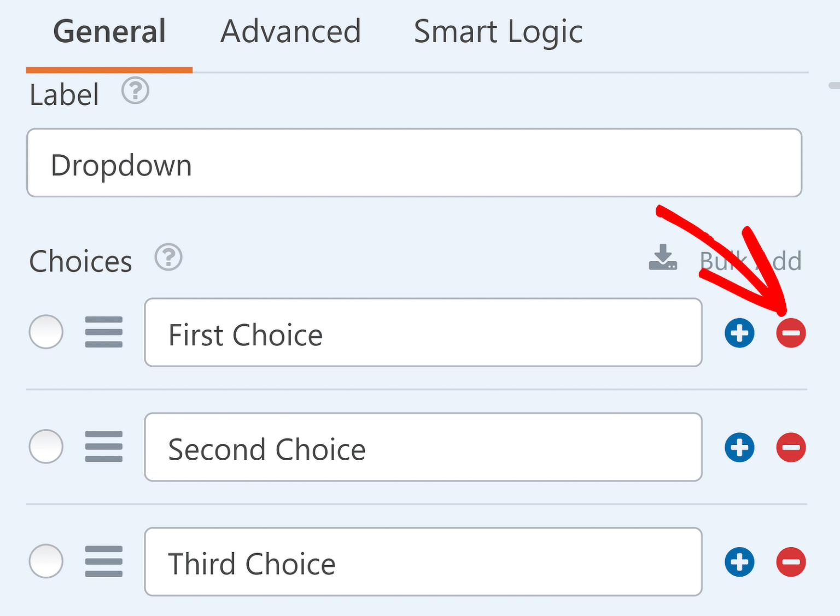Delete the Second Choice option

pyautogui.click(x=791, y=447)
